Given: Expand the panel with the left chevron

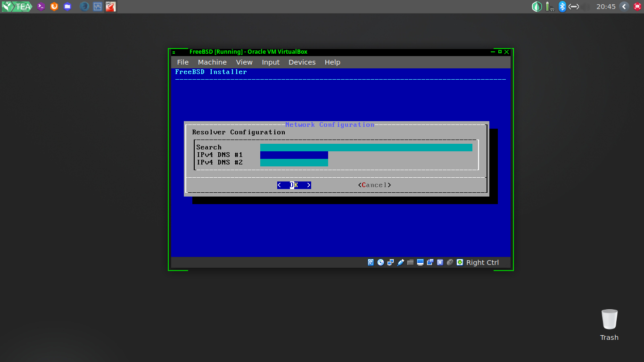Looking at the screenshot, I should 624,7.
